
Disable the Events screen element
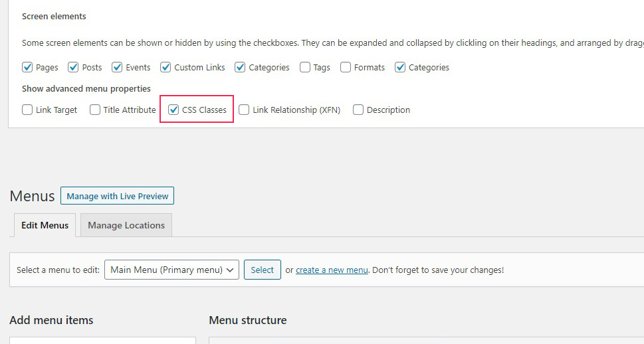click(x=117, y=67)
